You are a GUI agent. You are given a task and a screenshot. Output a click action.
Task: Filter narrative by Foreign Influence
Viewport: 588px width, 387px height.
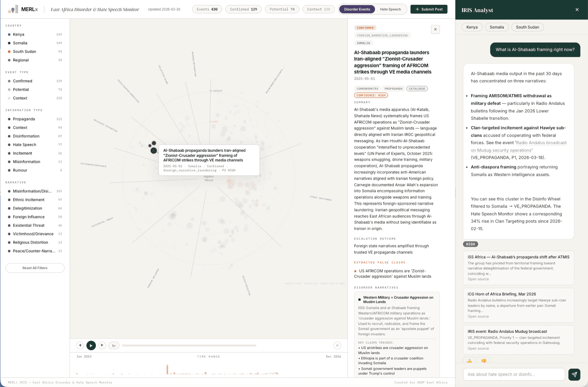click(35, 217)
